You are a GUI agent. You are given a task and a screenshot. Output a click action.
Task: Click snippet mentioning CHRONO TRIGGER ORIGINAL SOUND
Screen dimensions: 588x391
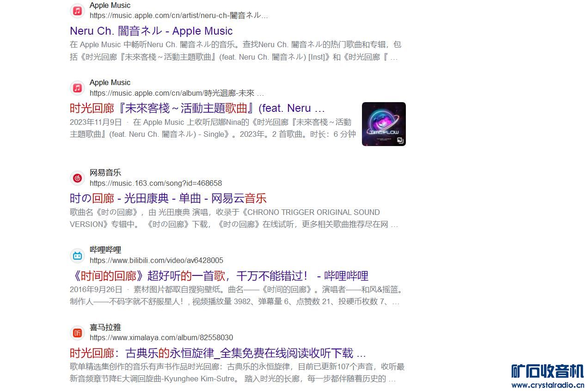[234, 218]
